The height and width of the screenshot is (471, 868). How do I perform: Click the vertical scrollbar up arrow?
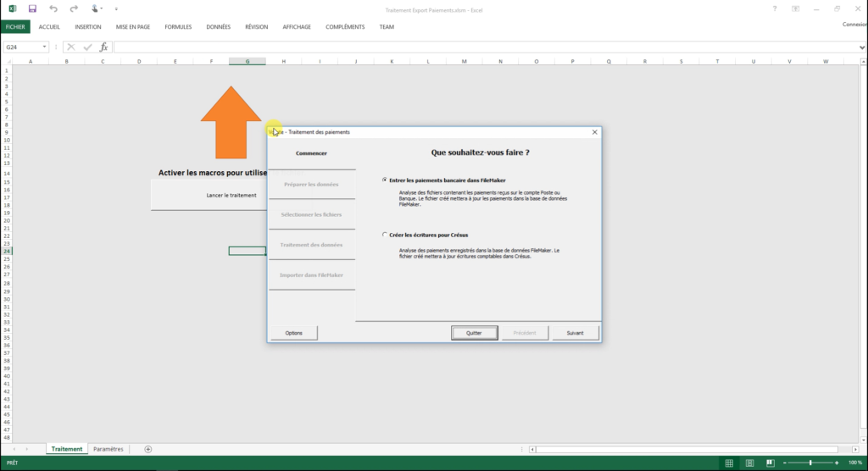click(x=863, y=62)
